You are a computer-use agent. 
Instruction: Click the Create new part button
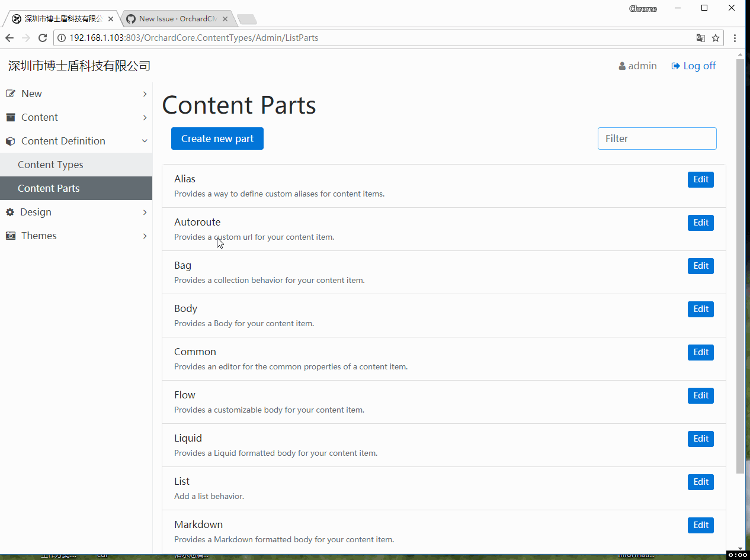pyautogui.click(x=217, y=139)
